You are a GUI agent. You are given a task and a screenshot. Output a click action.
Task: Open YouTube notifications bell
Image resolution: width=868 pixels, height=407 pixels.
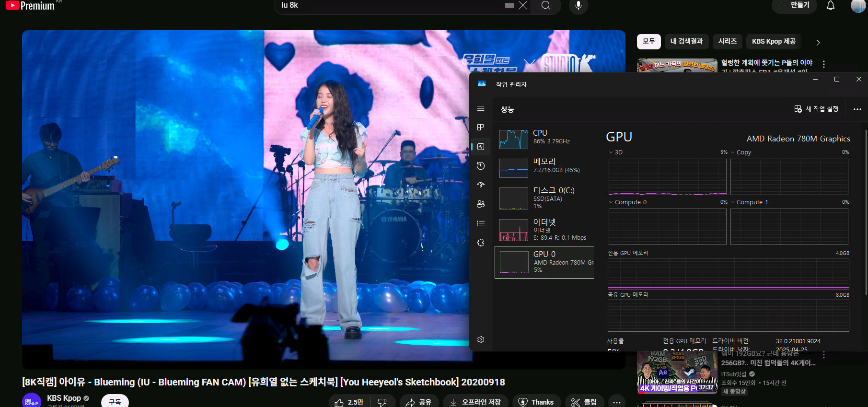[x=831, y=5]
